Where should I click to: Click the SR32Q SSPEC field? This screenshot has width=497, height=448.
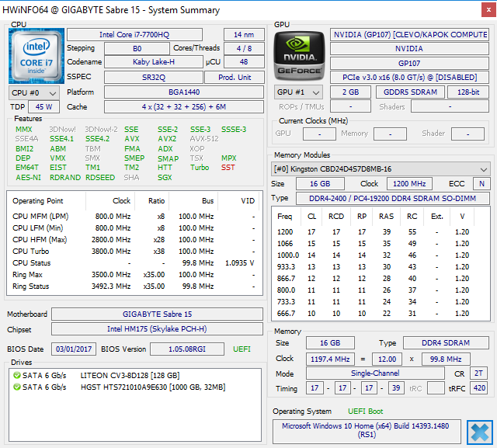pos(154,78)
